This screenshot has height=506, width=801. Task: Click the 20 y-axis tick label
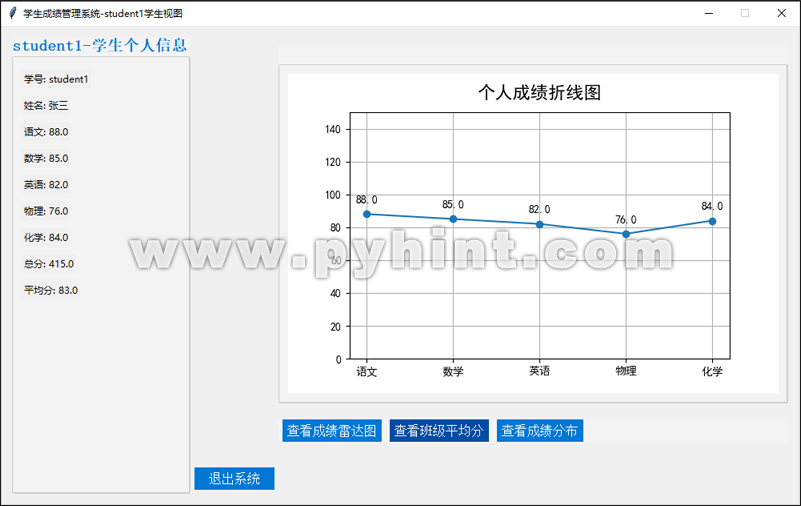pos(335,326)
